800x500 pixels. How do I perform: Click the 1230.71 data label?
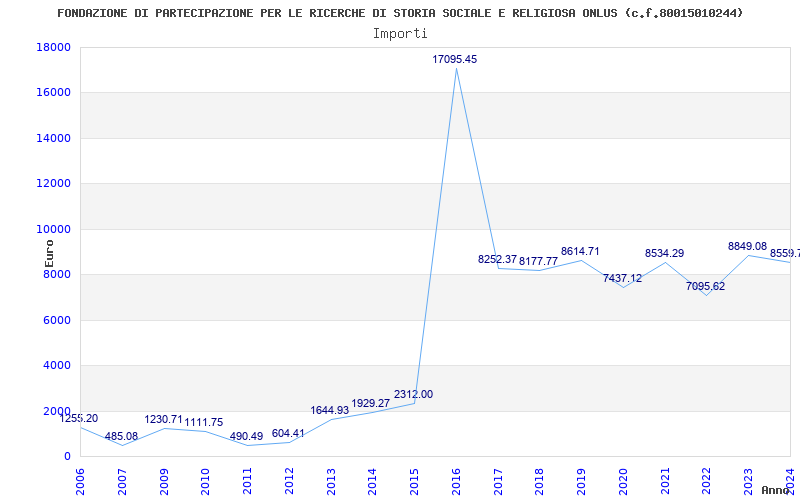[163, 419]
